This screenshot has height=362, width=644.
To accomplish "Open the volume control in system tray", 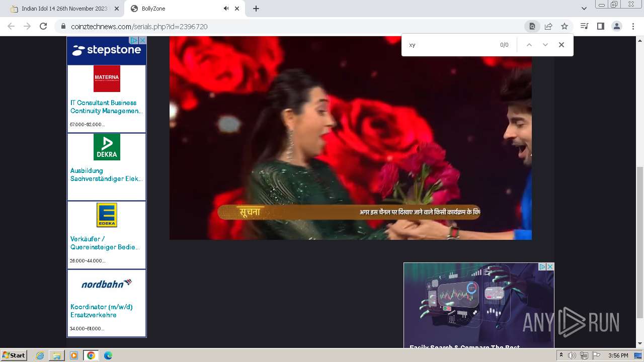I will [x=572, y=355].
